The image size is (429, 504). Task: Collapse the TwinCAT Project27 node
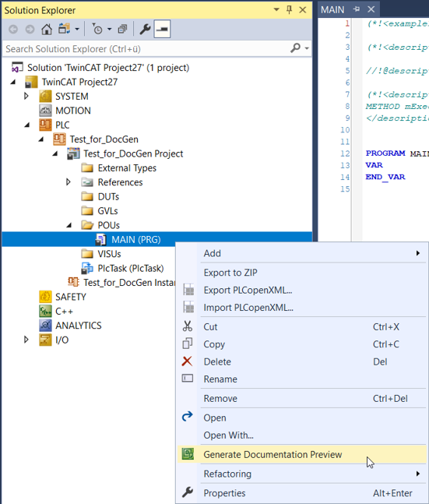13,82
